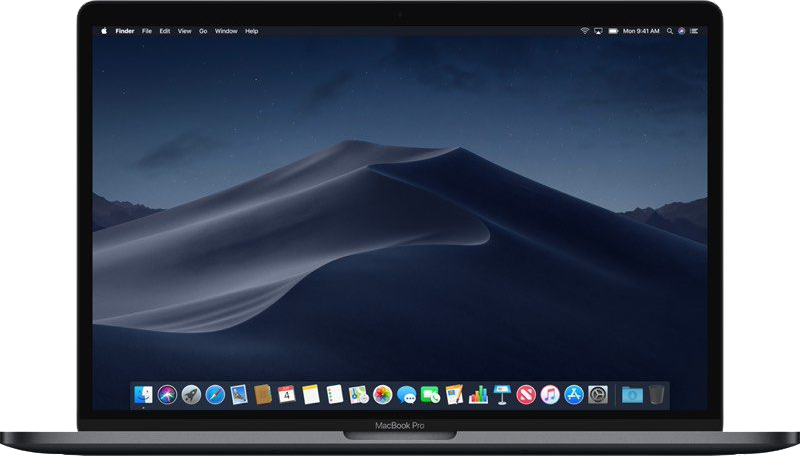Open Calendar icon showing 4

(287, 395)
